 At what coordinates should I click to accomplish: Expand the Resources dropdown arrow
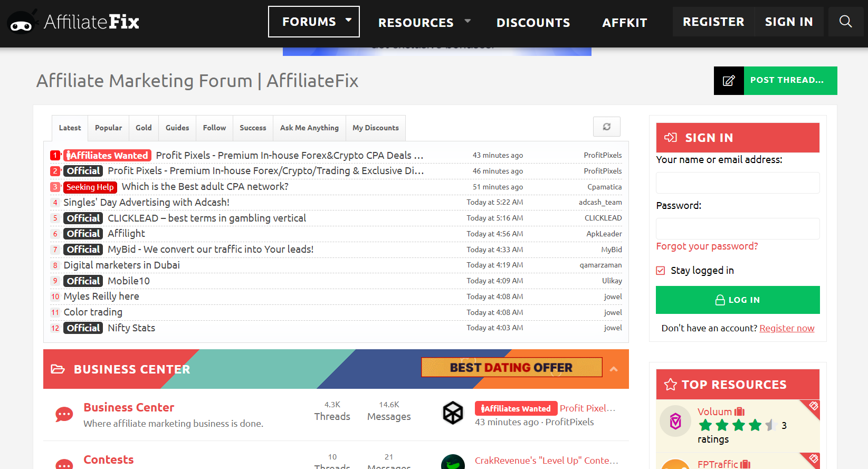[468, 22]
